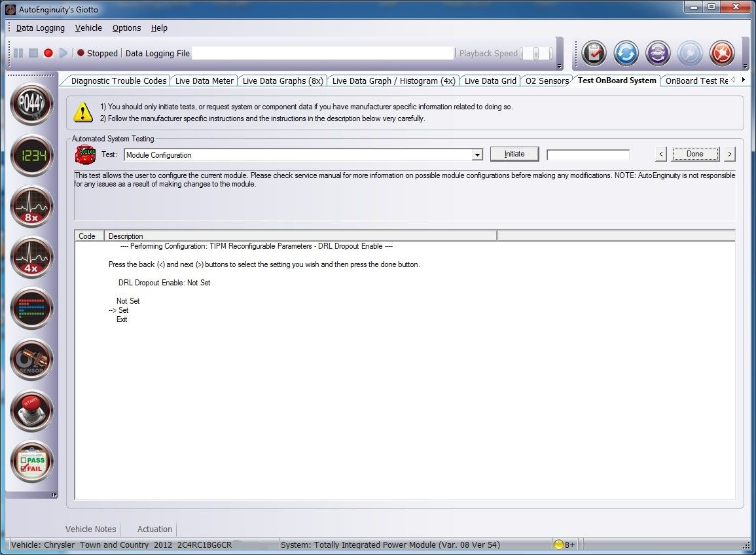Open the Vehicle Notes bottom tab
This screenshot has width=756, height=555.
tap(90, 529)
